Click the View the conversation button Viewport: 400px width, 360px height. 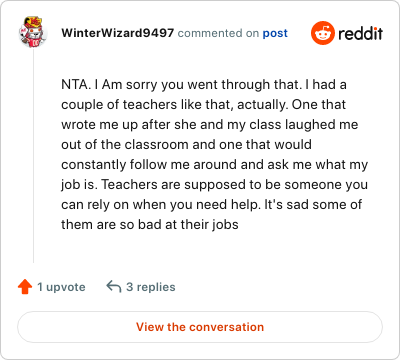pos(200,327)
